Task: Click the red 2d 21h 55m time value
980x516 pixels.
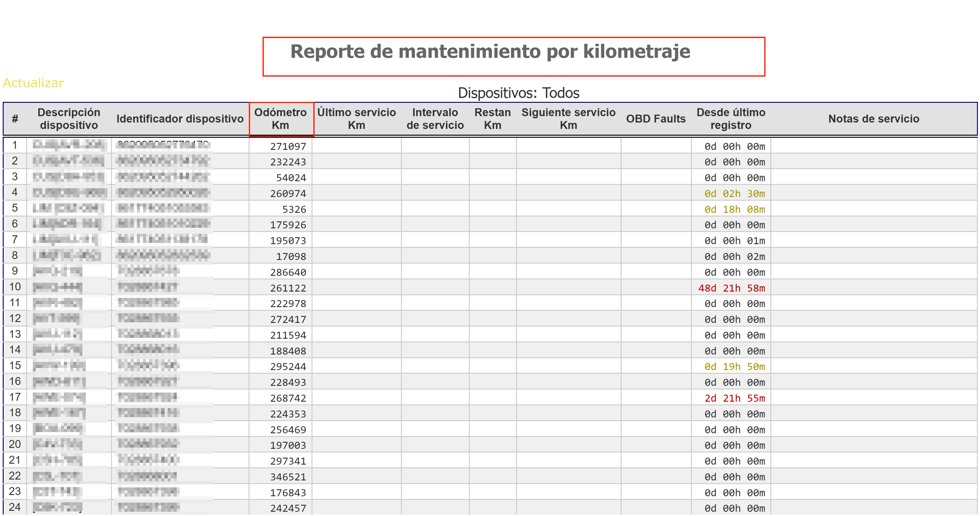Action: tap(734, 398)
